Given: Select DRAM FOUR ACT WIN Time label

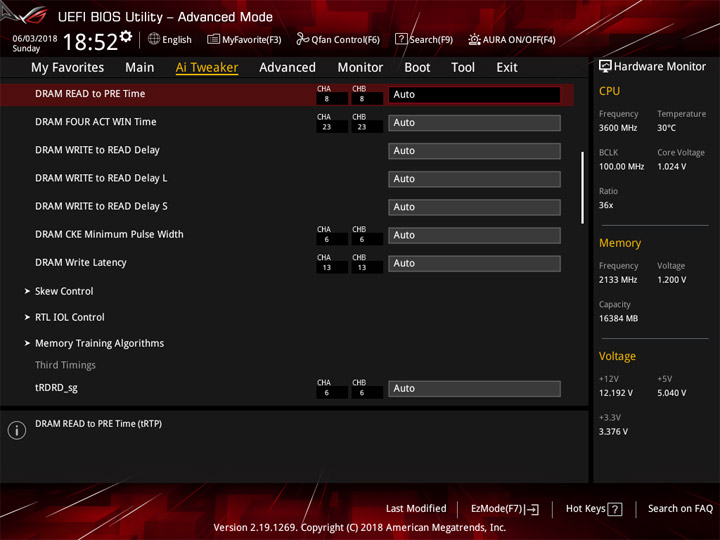Looking at the screenshot, I should pyautogui.click(x=96, y=122).
